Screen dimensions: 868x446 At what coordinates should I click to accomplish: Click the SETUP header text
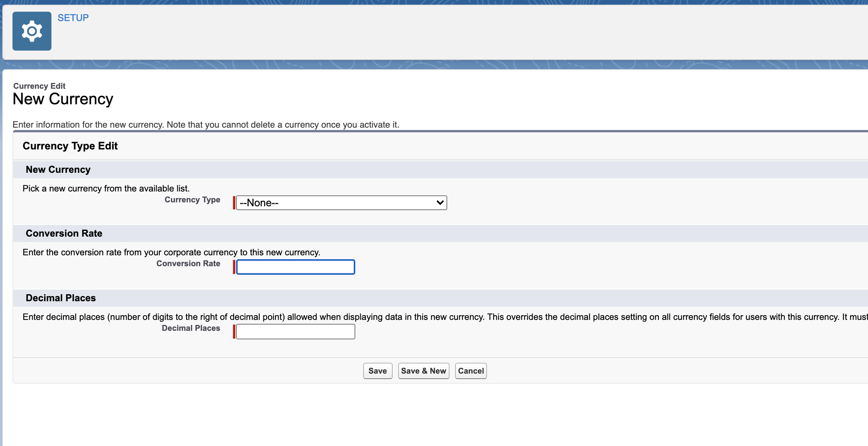click(73, 18)
